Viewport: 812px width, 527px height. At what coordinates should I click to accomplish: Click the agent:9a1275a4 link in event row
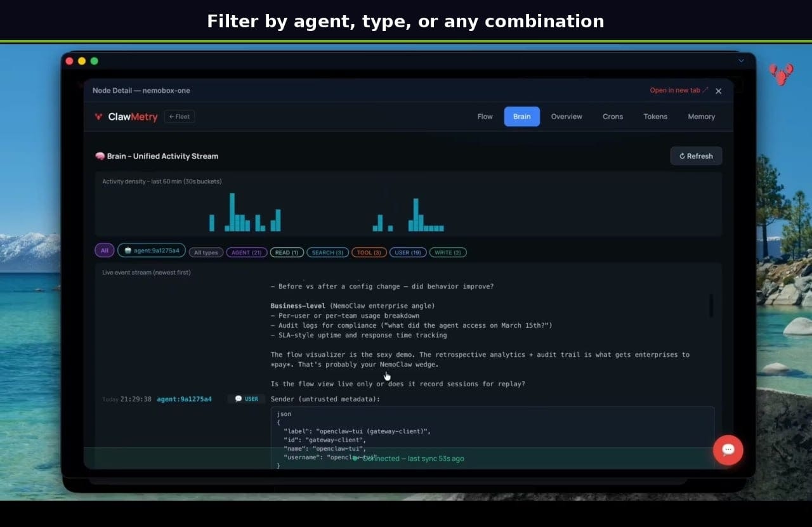pos(185,400)
